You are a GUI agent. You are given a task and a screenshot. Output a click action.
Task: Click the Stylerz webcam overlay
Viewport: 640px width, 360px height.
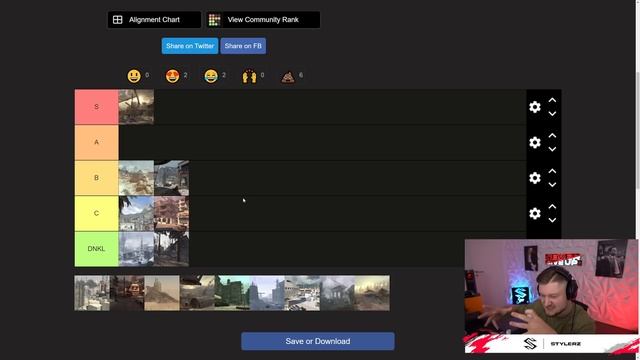click(551, 296)
